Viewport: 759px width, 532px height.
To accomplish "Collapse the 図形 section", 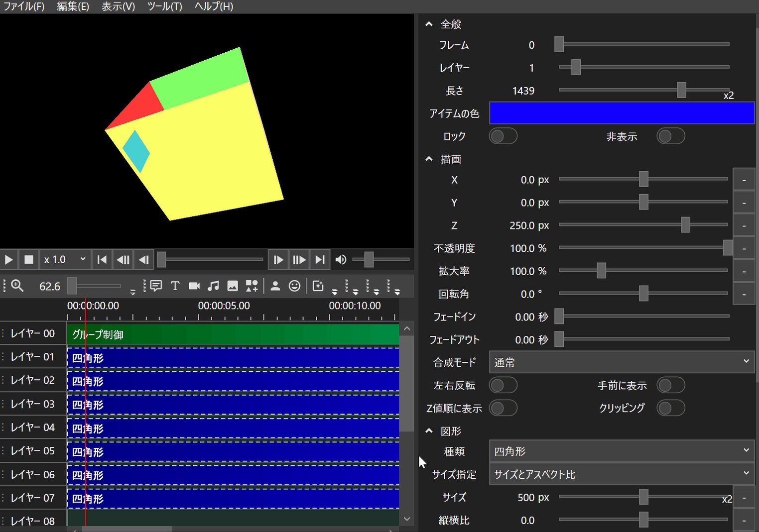I will pyautogui.click(x=429, y=431).
